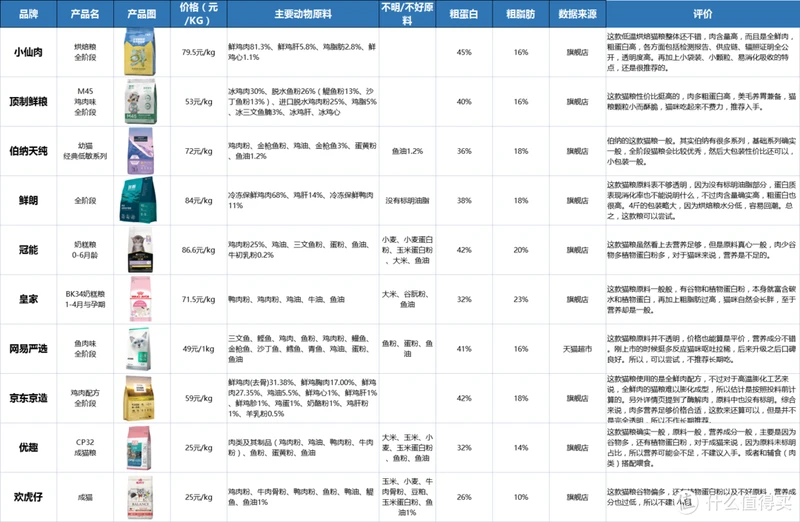The width and height of the screenshot is (800, 522).
Task: Click the 欢虎仔 product bag image
Action: click(x=140, y=498)
